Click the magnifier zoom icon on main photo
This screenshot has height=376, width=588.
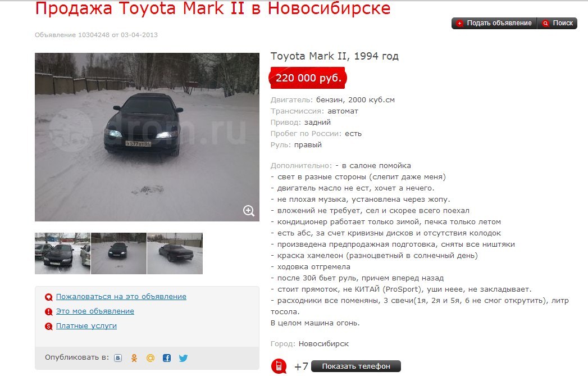249,211
